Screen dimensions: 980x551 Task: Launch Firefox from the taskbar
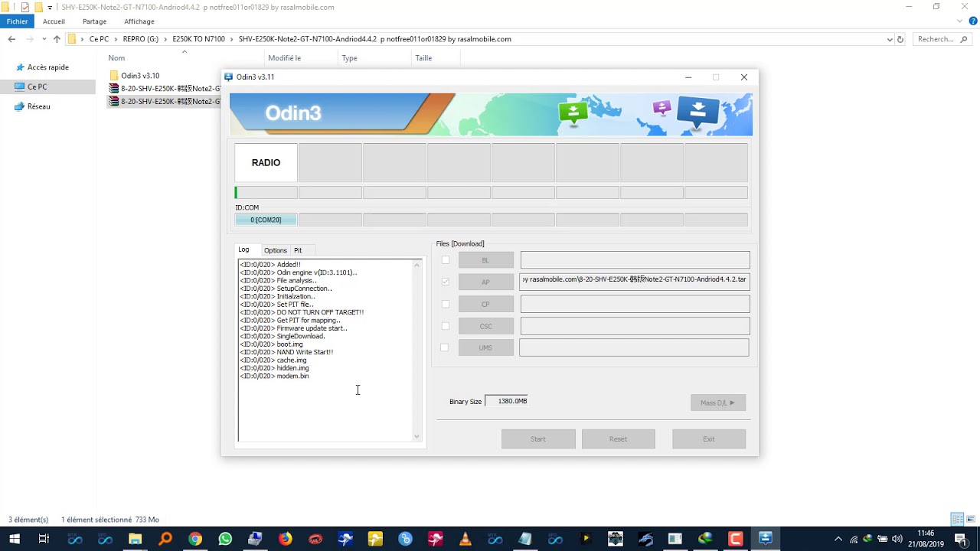pyautogui.click(x=285, y=539)
